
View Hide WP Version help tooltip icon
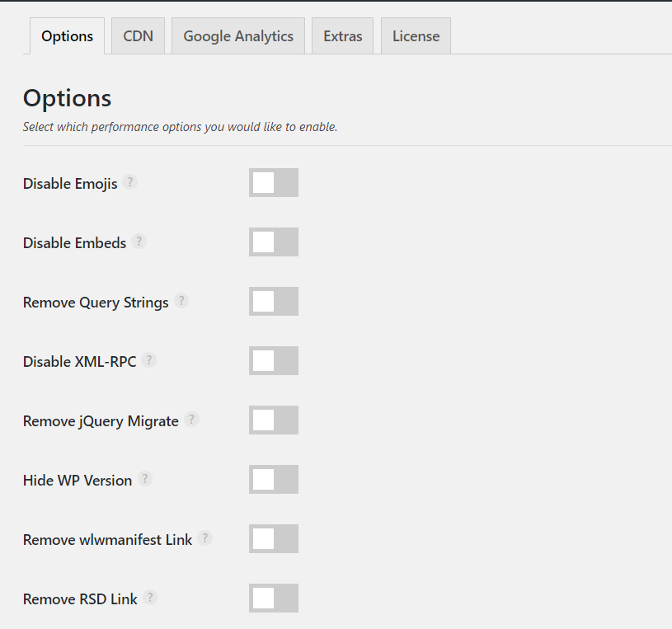click(145, 479)
